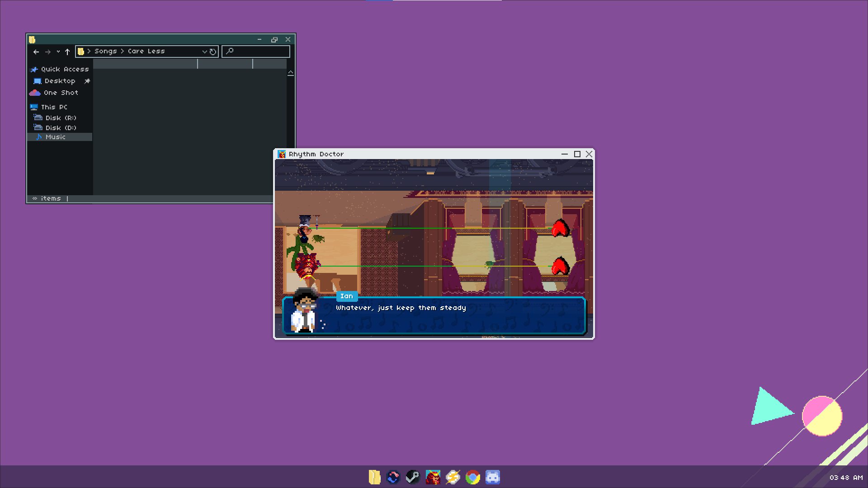Go back in the file explorer
The height and width of the screenshot is (488, 868).
(x=36, y=52)
